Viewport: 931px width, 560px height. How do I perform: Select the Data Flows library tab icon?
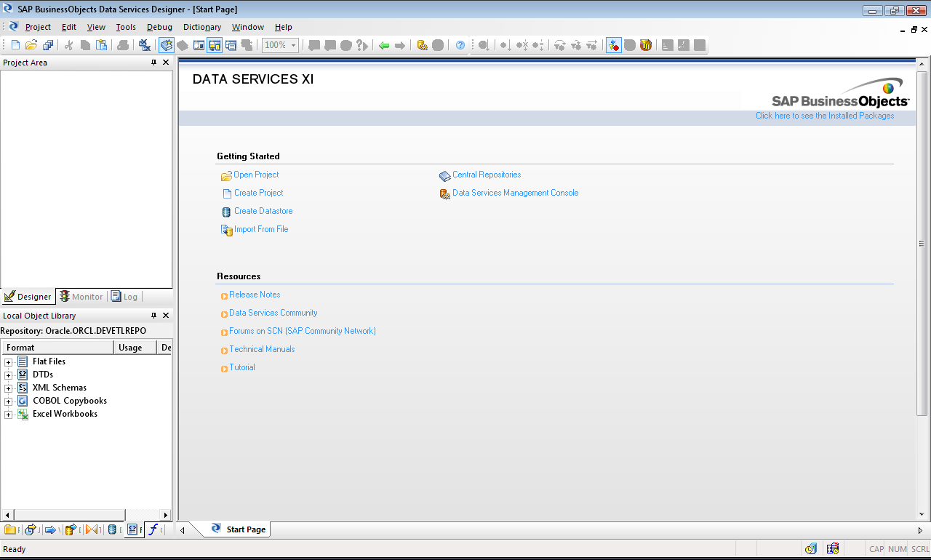coord(71,529)
